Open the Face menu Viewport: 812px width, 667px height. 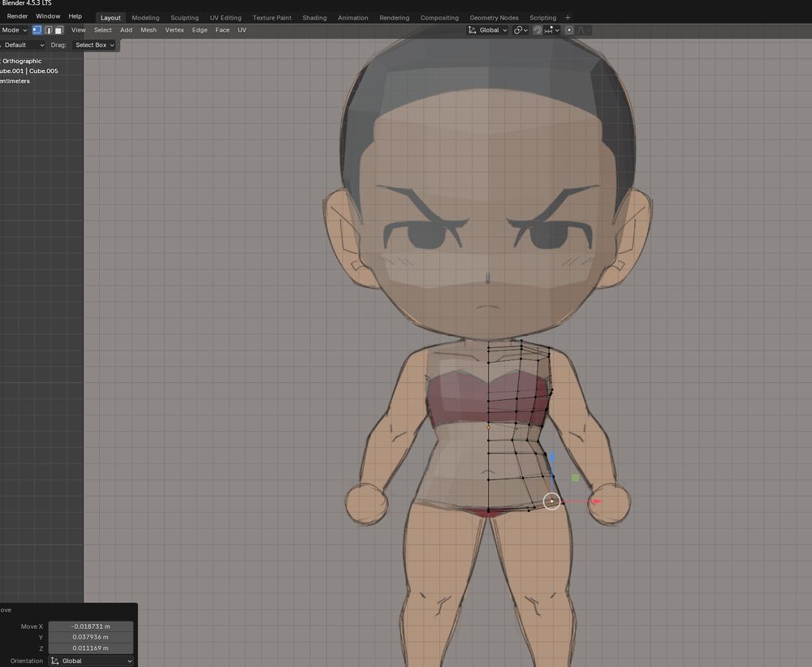(222, 30)
